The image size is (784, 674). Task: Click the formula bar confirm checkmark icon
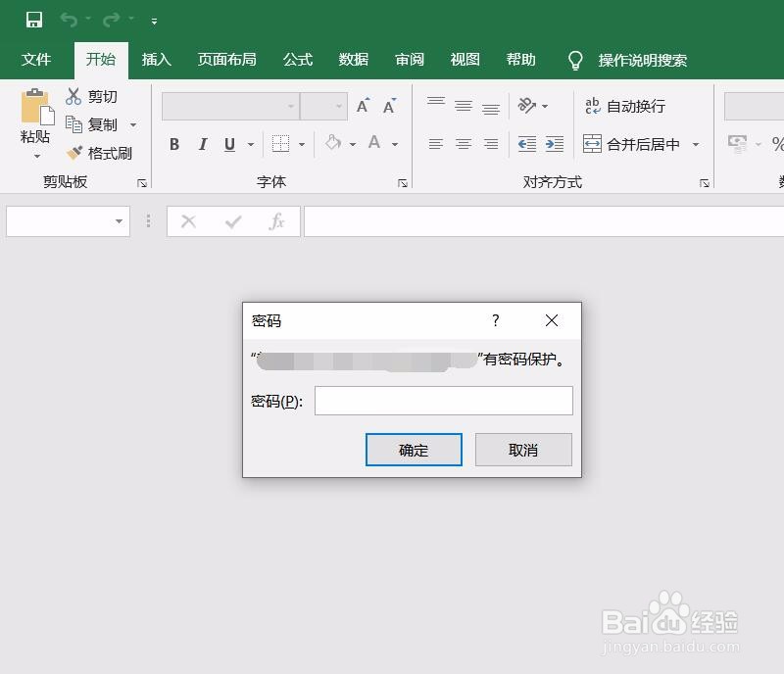pyautogui.click(x=233, y=221)
